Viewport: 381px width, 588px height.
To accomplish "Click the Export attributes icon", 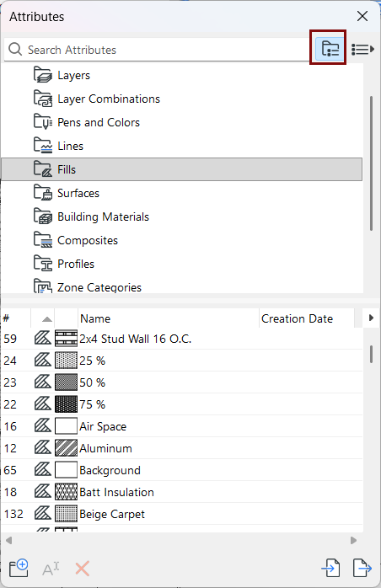I will (x=362, y=568).
